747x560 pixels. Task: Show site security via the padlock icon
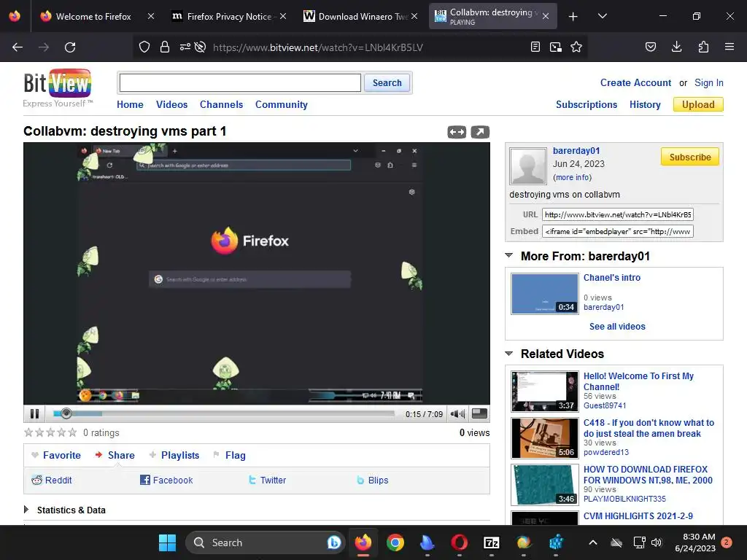tap(165, 47)
